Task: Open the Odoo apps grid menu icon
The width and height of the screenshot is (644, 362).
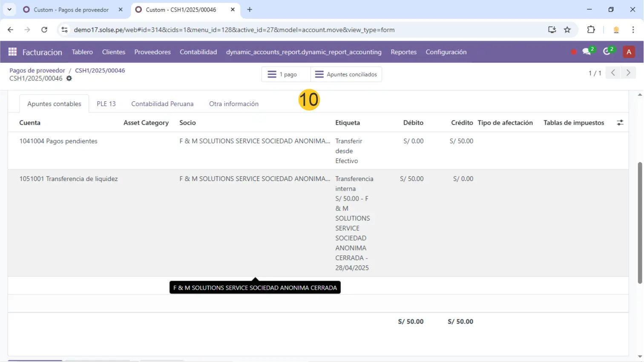Action: click(12, 52)
